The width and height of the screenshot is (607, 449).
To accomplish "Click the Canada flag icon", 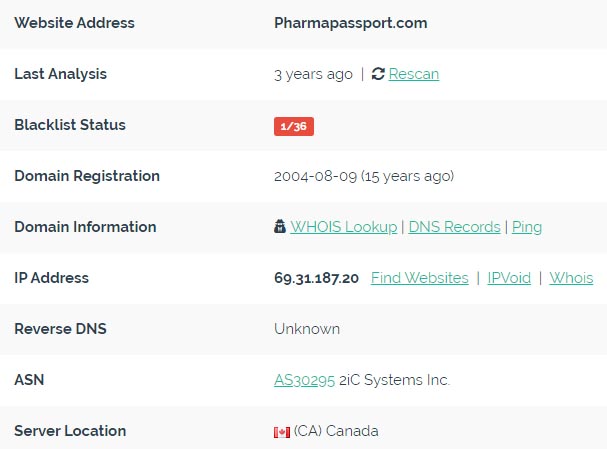I will click(x=282, y=432).
